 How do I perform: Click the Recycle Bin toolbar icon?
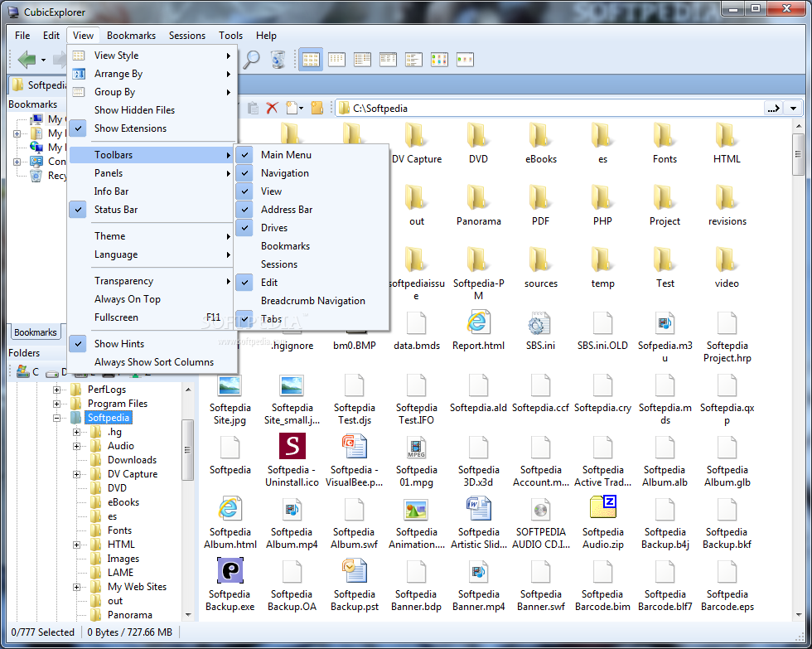point(278,60)
